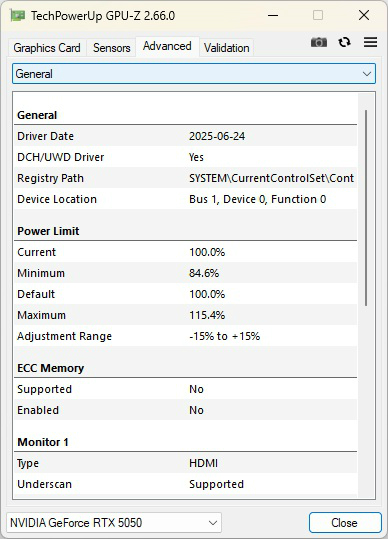Select the Current power limit row label
The image size is (388, 539).
(36, 252)
